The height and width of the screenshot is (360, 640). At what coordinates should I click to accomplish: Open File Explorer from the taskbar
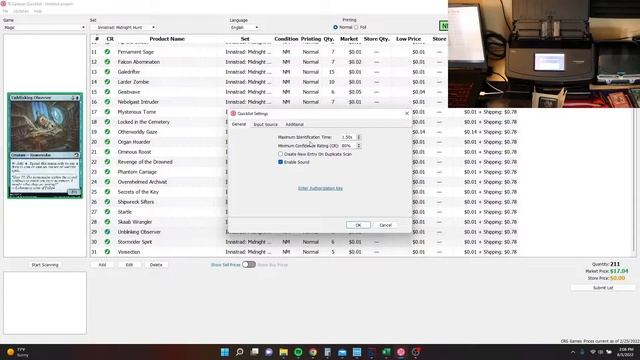pyautogui.click(x=284, y=352)
